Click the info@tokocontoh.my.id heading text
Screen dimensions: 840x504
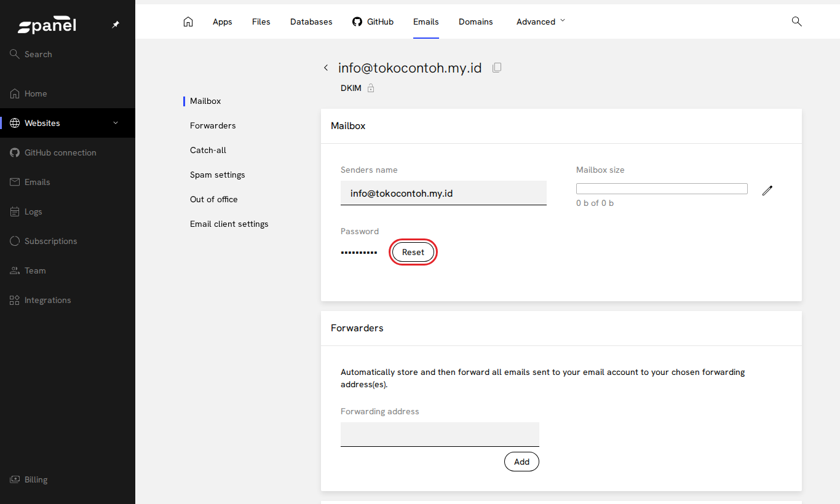pos(410,68)
